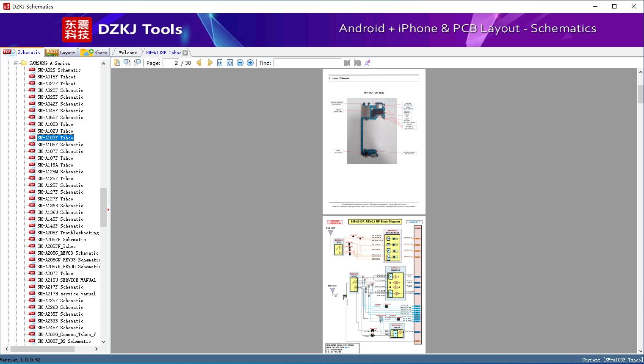Open SM-A102U Tshoo entry
Image resolution: width=644 pixels, height=364 pixels.
55,131
